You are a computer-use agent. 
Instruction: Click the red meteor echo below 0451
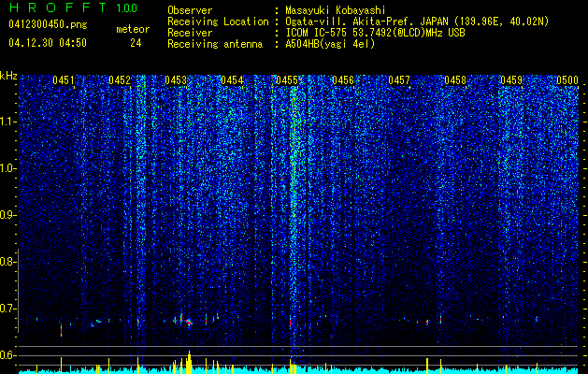point(61,330)
